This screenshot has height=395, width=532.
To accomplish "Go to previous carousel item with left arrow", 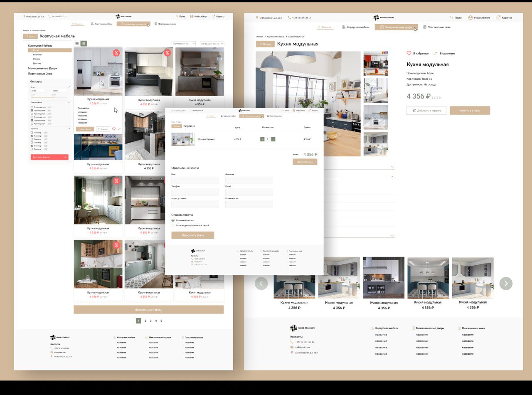I will coord(261,284).
